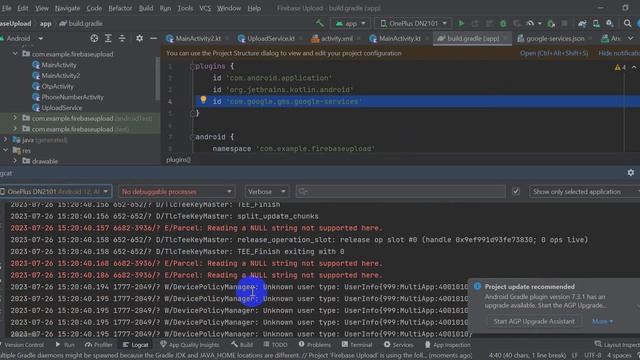Screen dimensions: 640x360
Task: Click the Sync Project with Gradle Files icon
Action: (582, 24)
